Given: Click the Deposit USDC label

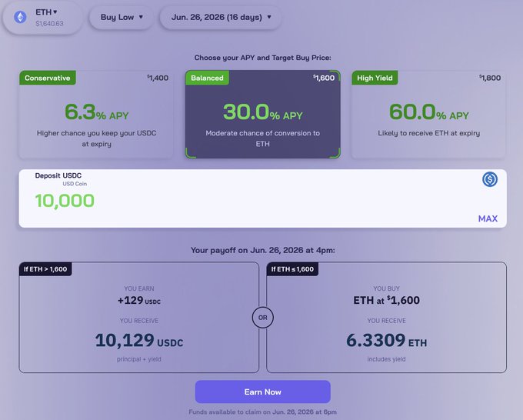Looking at the screenshot, I should 58,175.
